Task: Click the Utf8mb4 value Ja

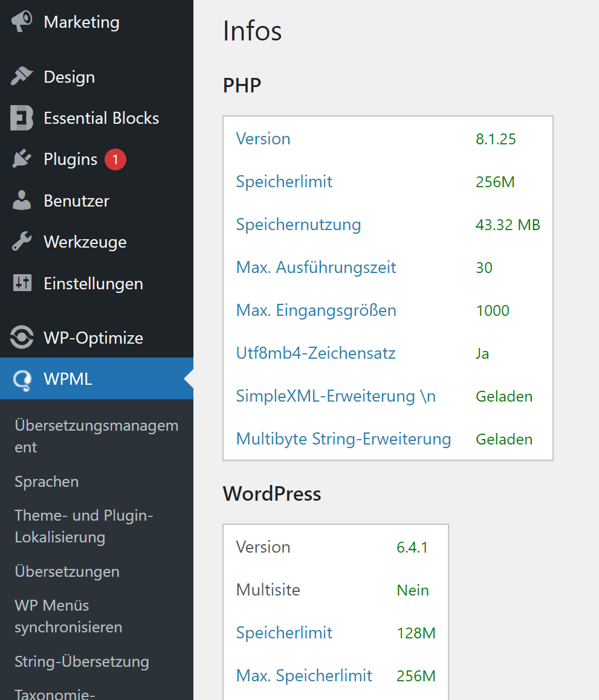Action: click(x=482, y=353)
